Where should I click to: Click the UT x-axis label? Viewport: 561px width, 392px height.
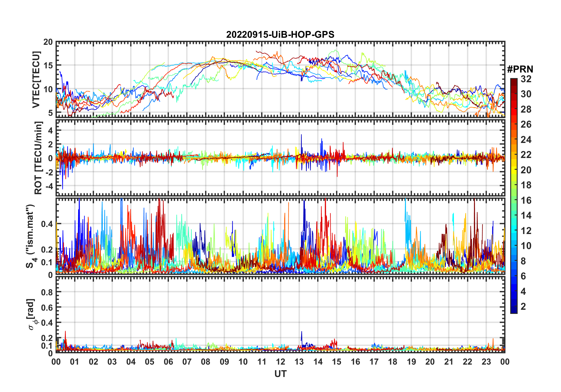coord(280,374)
